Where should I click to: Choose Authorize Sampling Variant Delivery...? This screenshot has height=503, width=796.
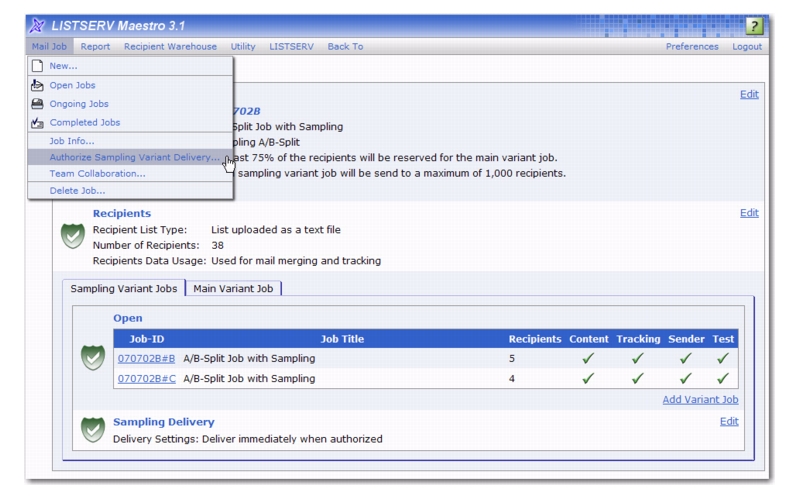click(x=130, y=157)
